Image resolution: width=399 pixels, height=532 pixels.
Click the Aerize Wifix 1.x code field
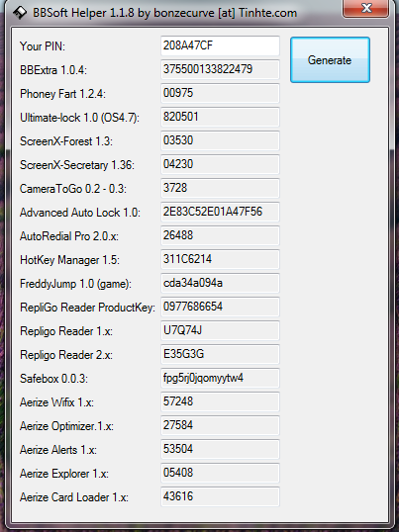pyautogui.click(x=220, y=402)
